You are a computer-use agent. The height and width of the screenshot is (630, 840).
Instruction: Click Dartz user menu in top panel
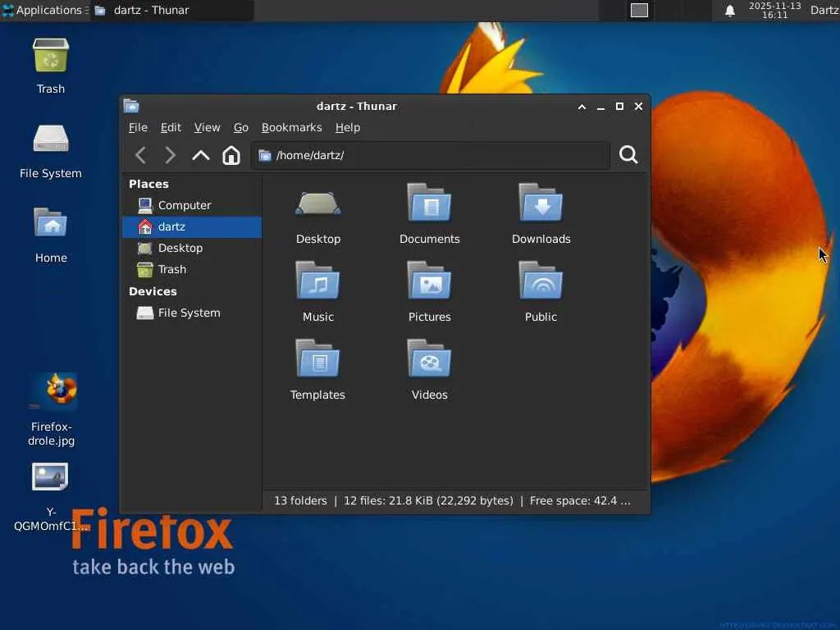pos(824,10)
